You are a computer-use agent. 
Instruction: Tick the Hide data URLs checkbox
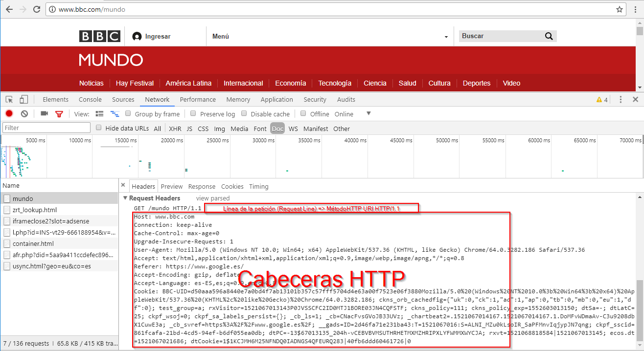[99, 128]
